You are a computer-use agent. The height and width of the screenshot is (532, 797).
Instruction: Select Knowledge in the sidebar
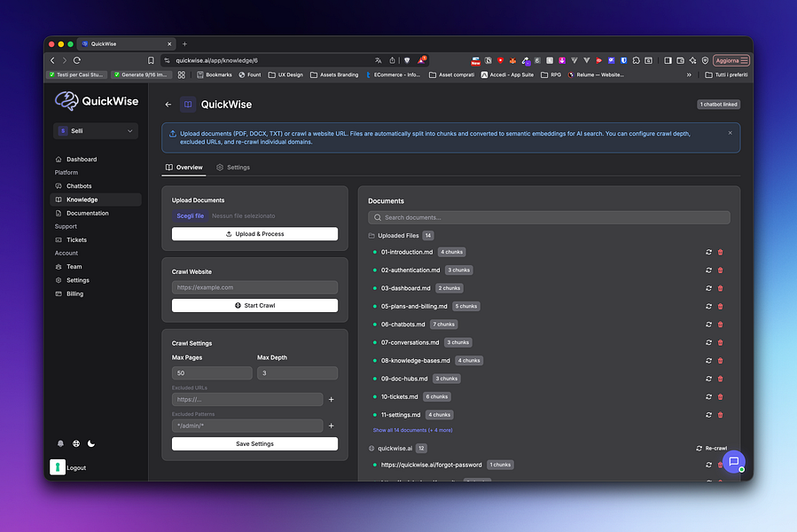(x=96, y=199)
